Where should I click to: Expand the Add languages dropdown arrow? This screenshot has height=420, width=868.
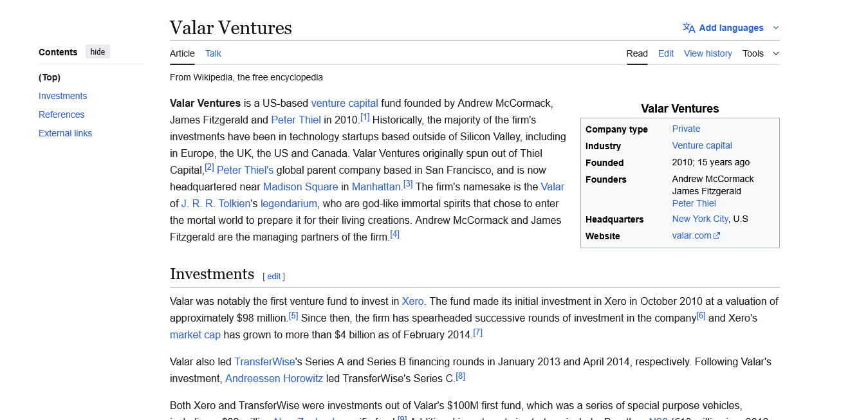776,28
